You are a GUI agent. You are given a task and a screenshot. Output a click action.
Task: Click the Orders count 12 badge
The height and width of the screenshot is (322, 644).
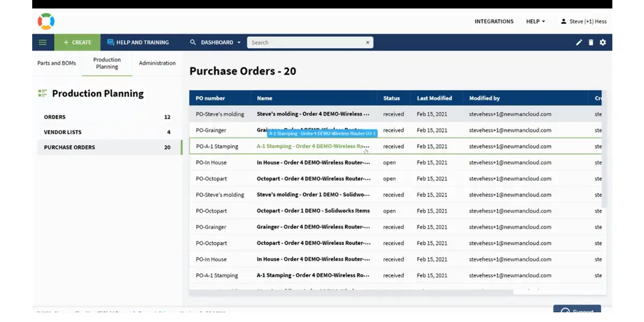click(167, 117)
